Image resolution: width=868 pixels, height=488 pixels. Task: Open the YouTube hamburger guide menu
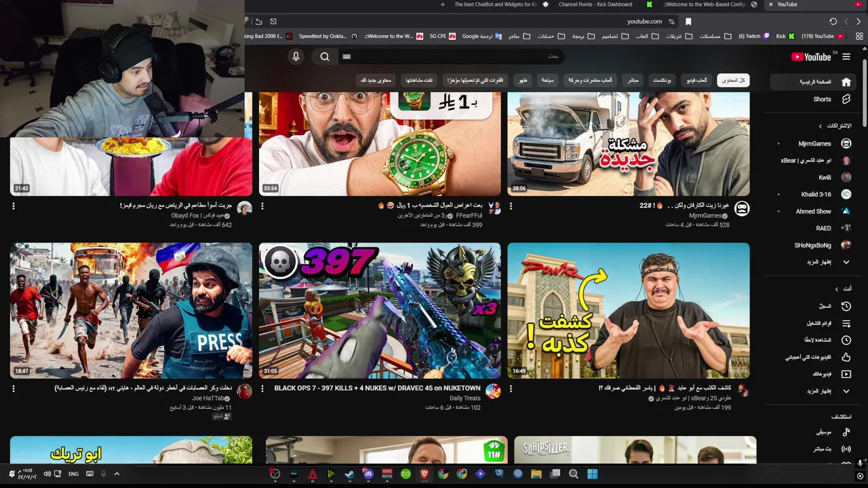point(846,57)
